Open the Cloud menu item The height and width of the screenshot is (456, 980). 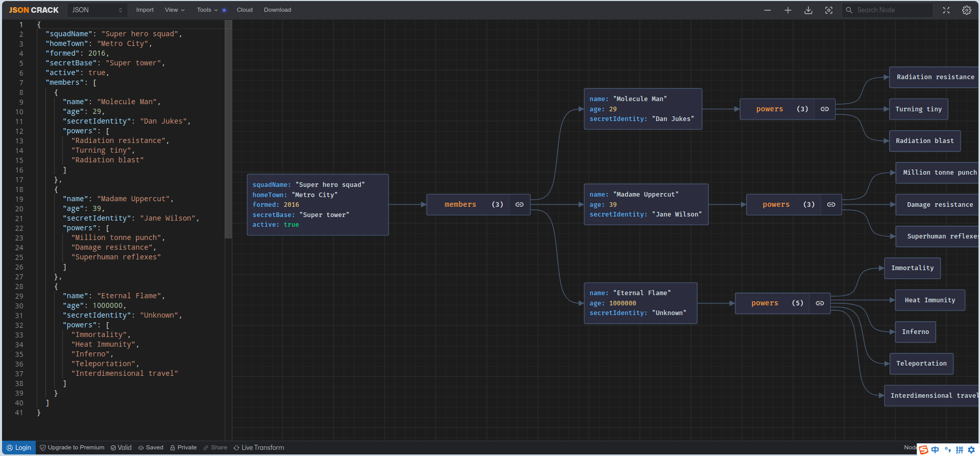[x=245, y=10]
